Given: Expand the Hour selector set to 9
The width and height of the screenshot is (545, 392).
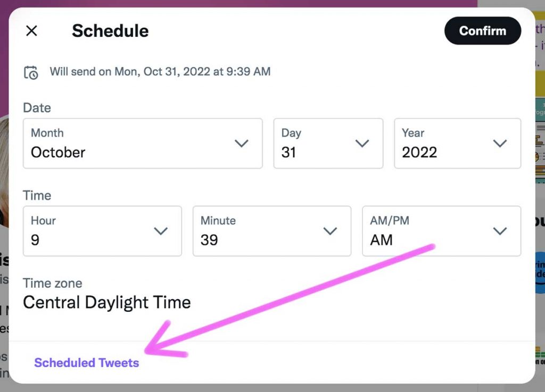Looking at the screenshot, I should tap(102, 231).
